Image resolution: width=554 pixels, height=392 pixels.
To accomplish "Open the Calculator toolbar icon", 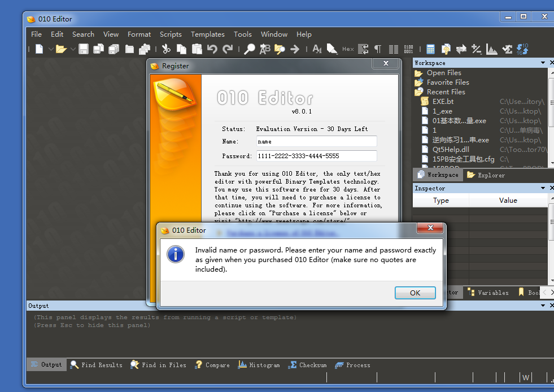I will (430, 49).
